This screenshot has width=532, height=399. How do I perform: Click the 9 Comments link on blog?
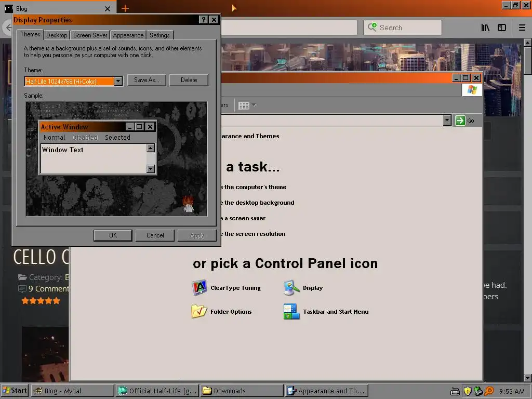(48, 289)
